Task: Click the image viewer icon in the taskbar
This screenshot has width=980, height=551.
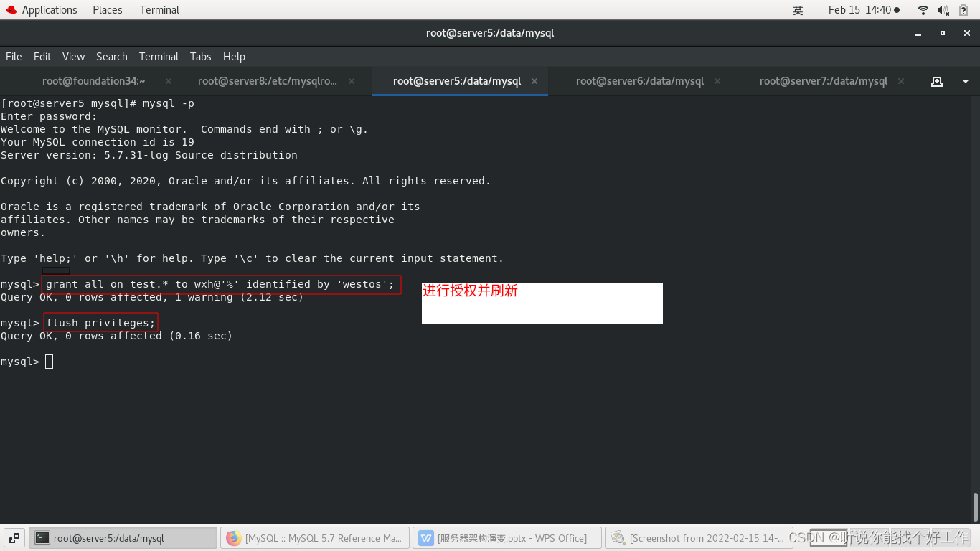Action: tap(618, 537)
